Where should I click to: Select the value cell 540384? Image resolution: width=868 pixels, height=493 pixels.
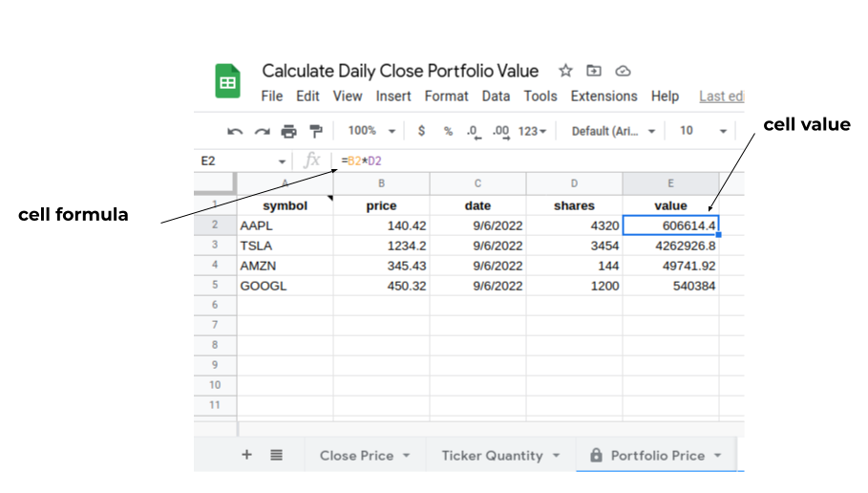[x=670, y=286]
